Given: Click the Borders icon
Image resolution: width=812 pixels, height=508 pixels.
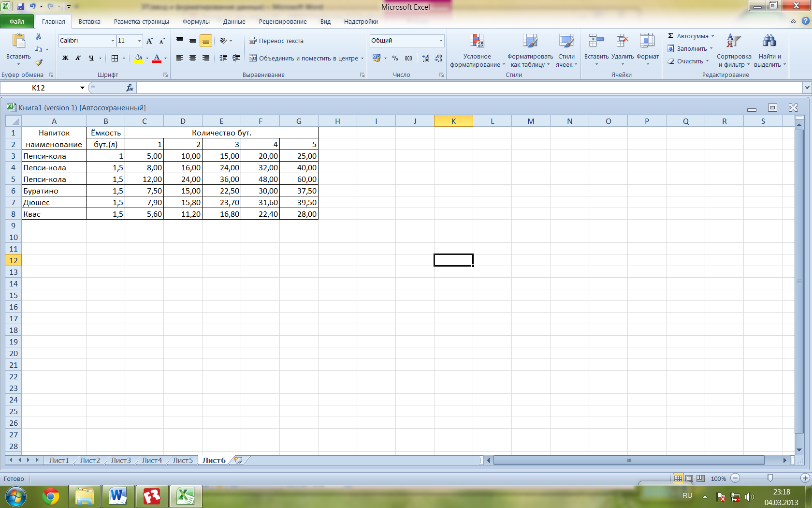Looking at the screenshot, I should pyautogui.click(x=115, y=58).
